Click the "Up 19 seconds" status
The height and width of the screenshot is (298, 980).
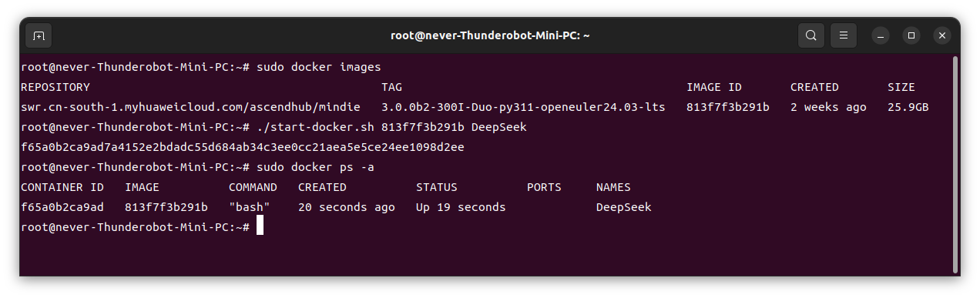(x=461, y=207)
